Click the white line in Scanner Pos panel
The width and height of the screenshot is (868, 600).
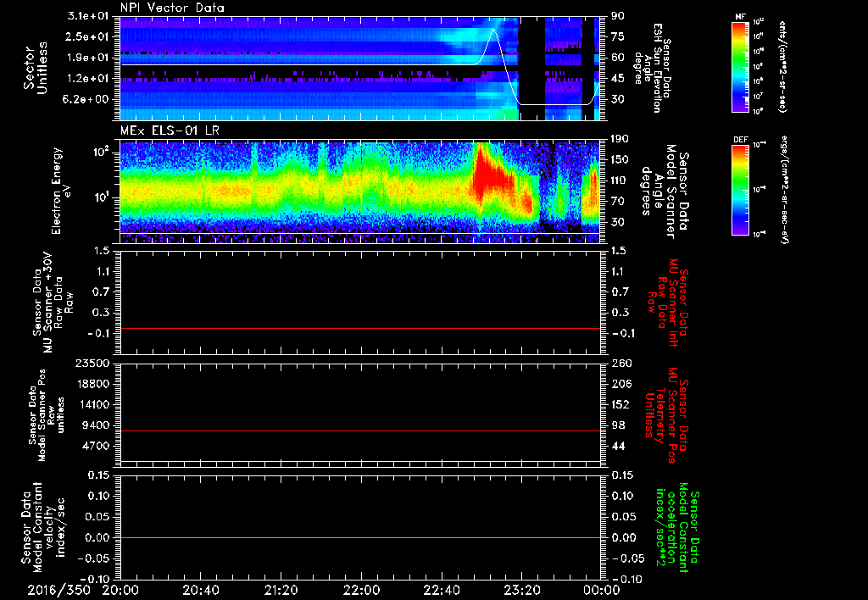[x=359, y=461]
